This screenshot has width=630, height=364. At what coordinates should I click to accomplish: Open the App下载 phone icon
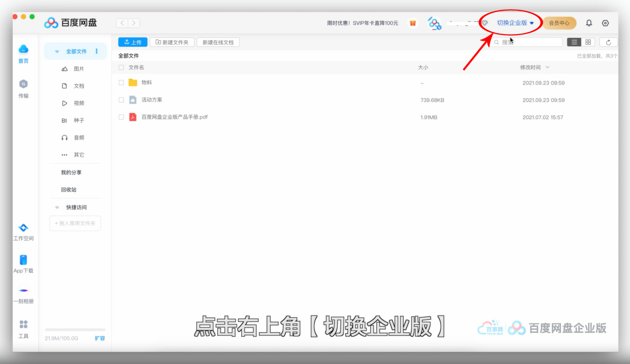(23, 260)
